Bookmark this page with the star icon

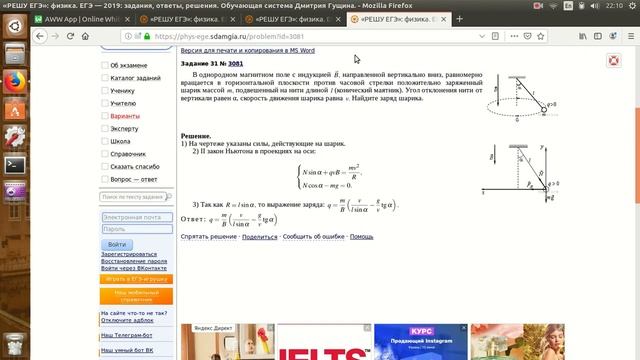click(x=541, y=36)
